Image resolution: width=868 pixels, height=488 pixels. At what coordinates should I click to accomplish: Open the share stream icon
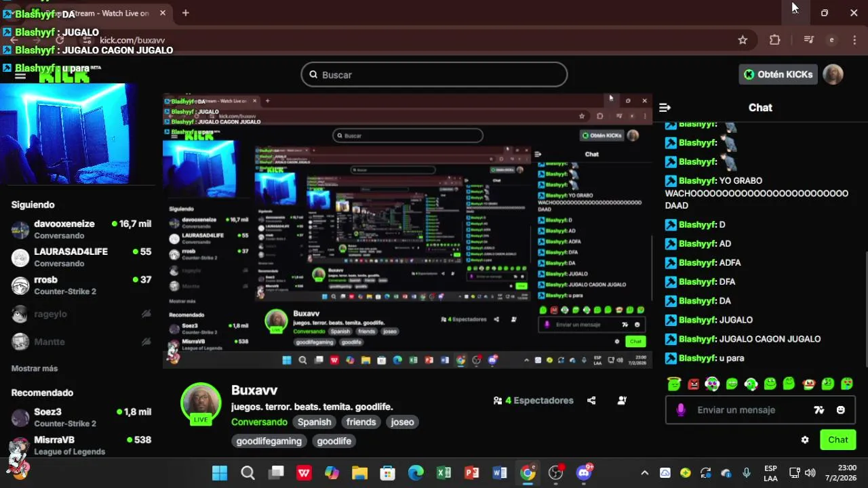point(591,401)
